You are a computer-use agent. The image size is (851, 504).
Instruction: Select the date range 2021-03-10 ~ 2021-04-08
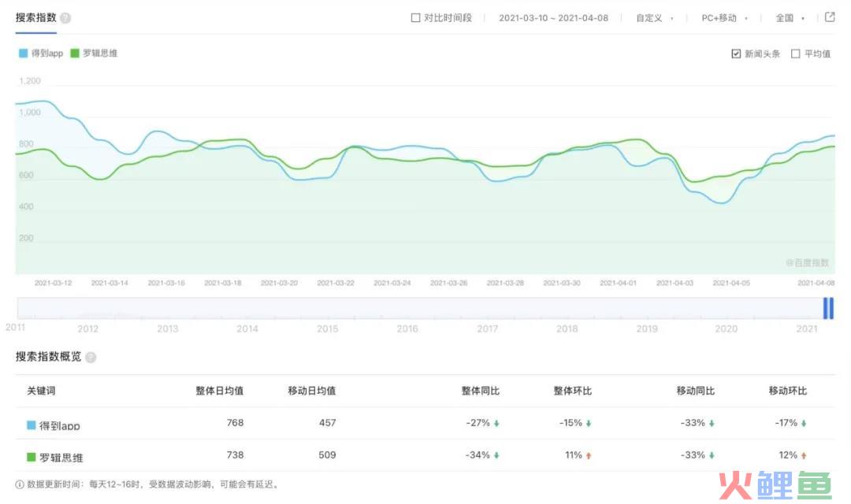pyautogui.click(x=554, y=18)
